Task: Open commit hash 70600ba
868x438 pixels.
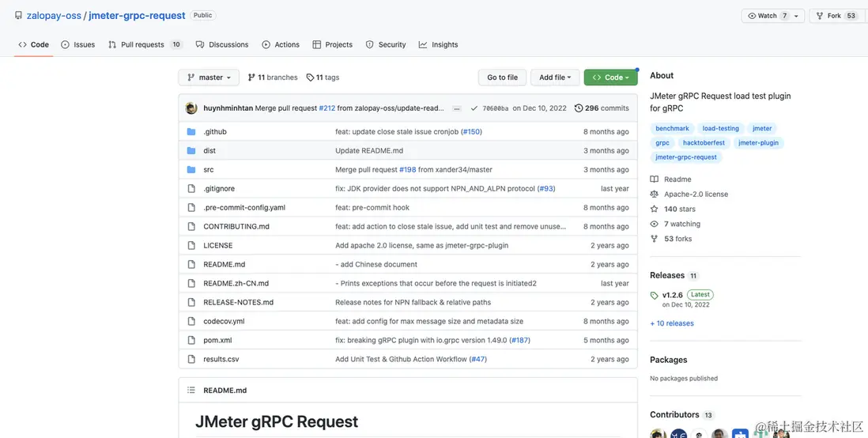Action: (496, 108)
